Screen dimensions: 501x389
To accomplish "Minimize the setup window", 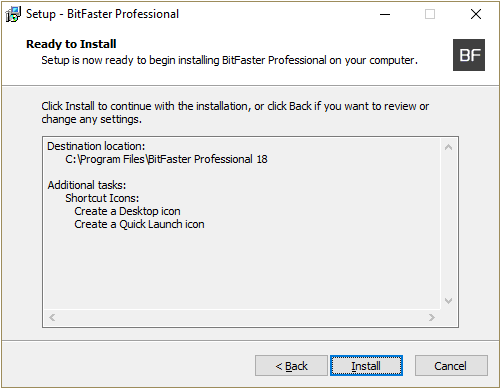I will pyautogui.click(x=385, y=14).
